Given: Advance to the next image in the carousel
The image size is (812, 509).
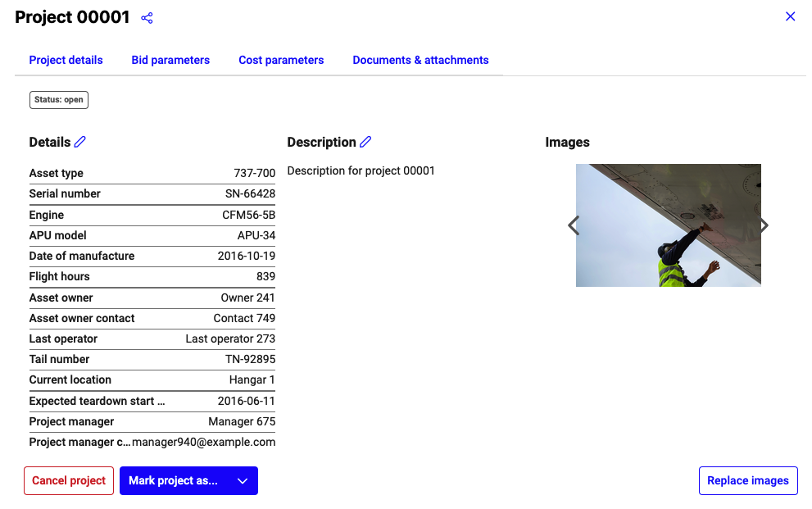Looking at the screenshot, I should (764, 225).
